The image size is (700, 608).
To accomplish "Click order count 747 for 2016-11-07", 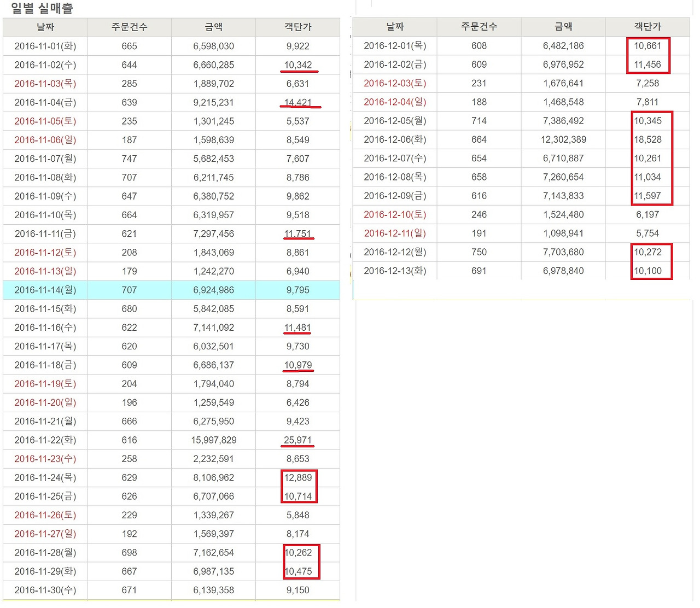I will [130, 159].
